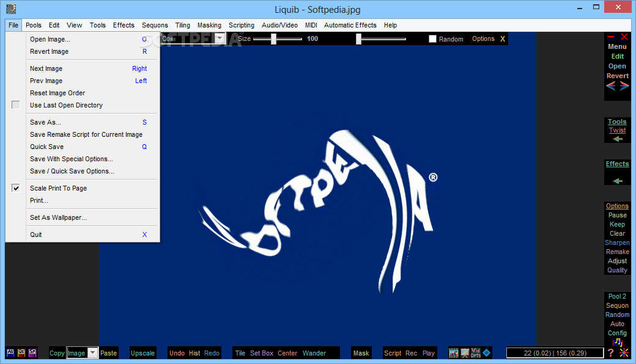The width and height of the screenshot is (636, 364).
Task: Click the orange question mark help icon
Action: pyautogui.click(x=611, y=352)
